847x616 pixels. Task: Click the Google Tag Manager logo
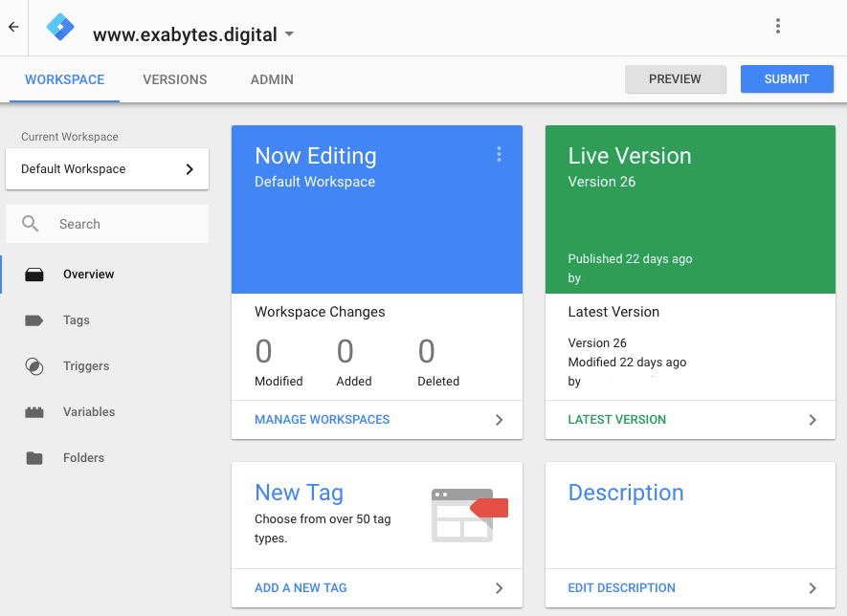click(x=60, y=27)
